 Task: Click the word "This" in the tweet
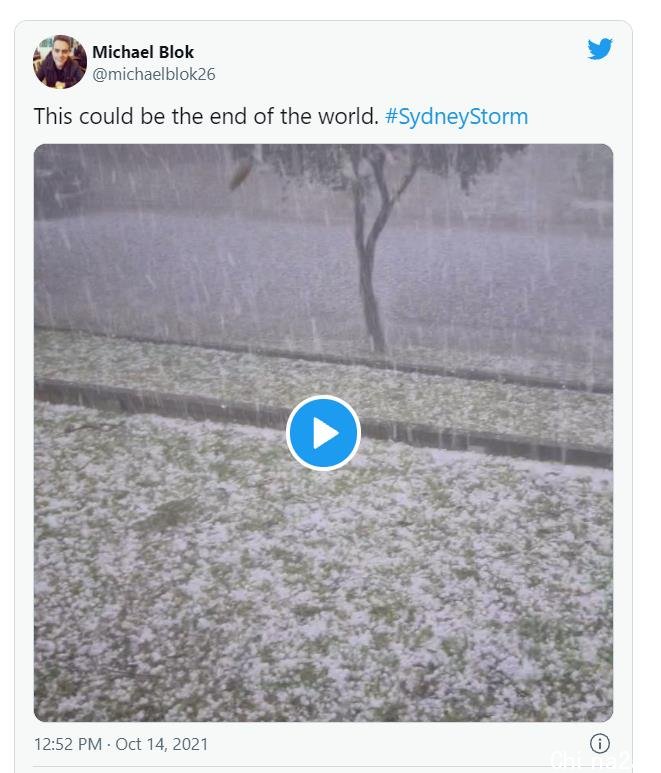click(53, 117)
